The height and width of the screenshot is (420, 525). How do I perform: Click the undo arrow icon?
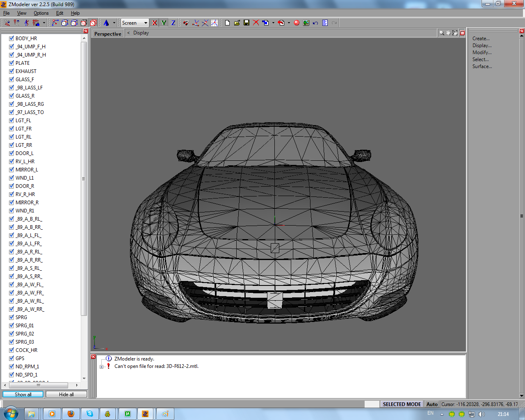[315, 23]
